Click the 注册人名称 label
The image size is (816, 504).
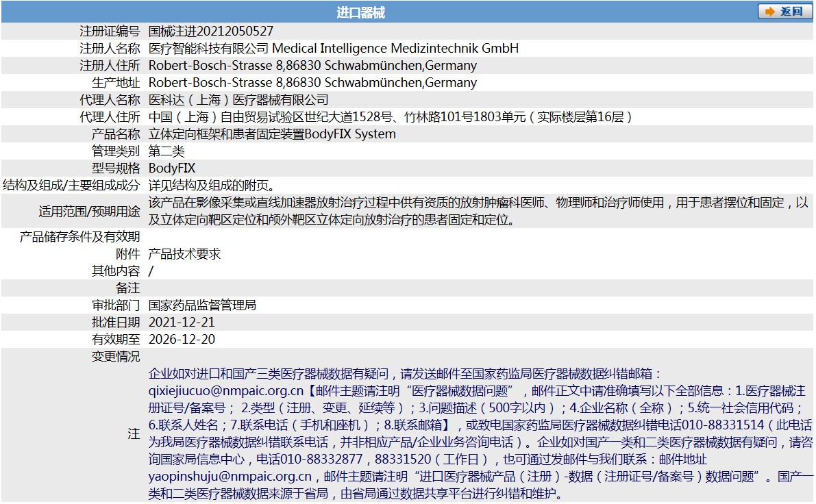pyautogui.click(x=110, y=49)
